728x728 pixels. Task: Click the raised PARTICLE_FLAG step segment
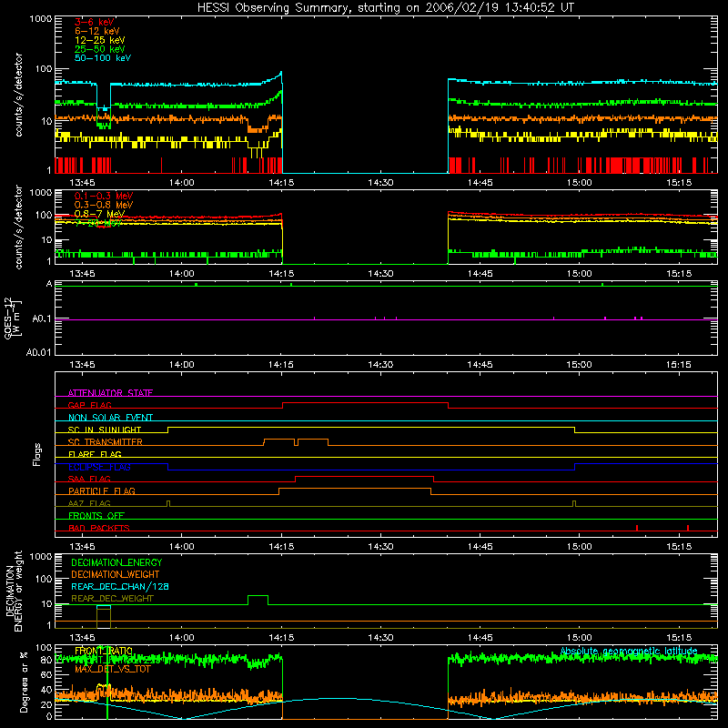point(355,489)
